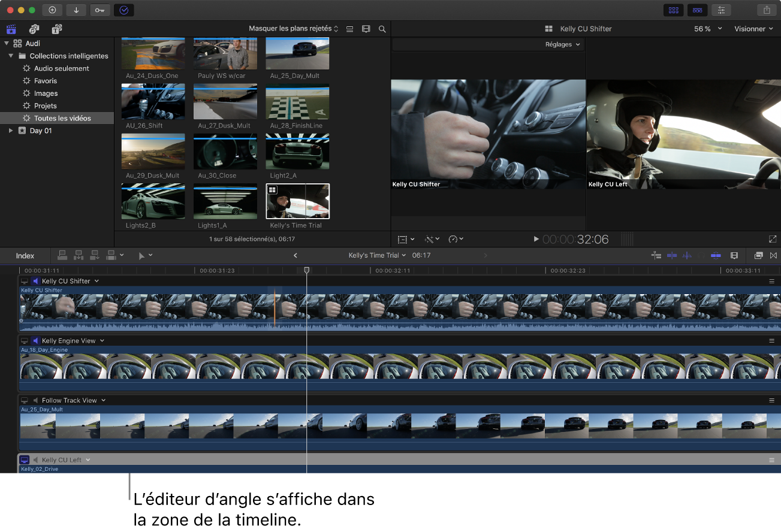
Task: Select the Au_30_Close clip thumbnail
Action: 225,152
